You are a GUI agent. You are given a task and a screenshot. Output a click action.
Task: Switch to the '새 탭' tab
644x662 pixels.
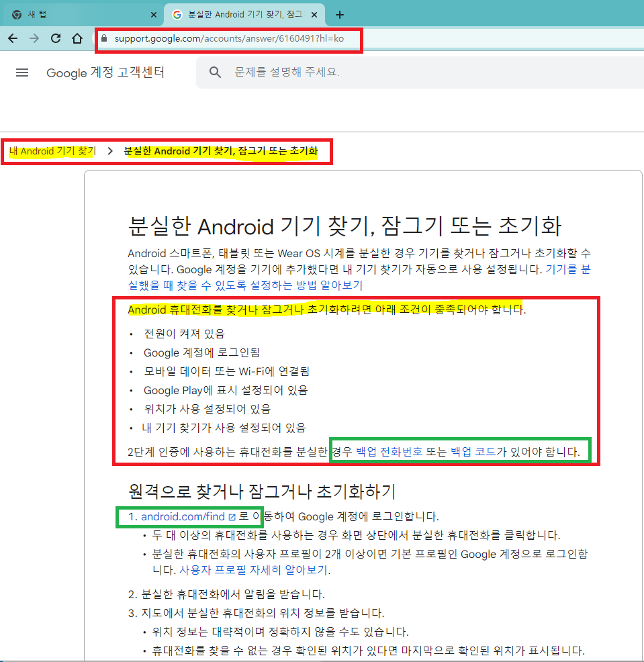pyautogui.click(x=83, y=15)
